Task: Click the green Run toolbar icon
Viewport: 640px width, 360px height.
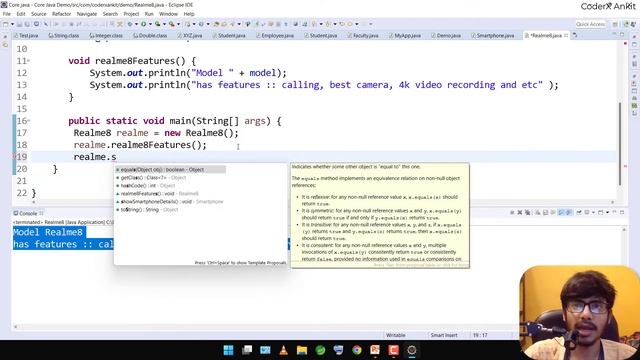Action: 144,24
